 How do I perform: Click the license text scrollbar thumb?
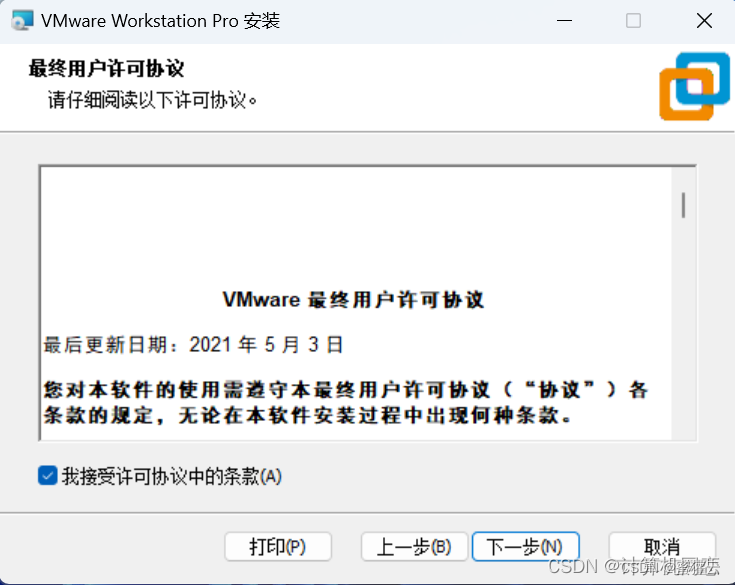pos(683,205)
